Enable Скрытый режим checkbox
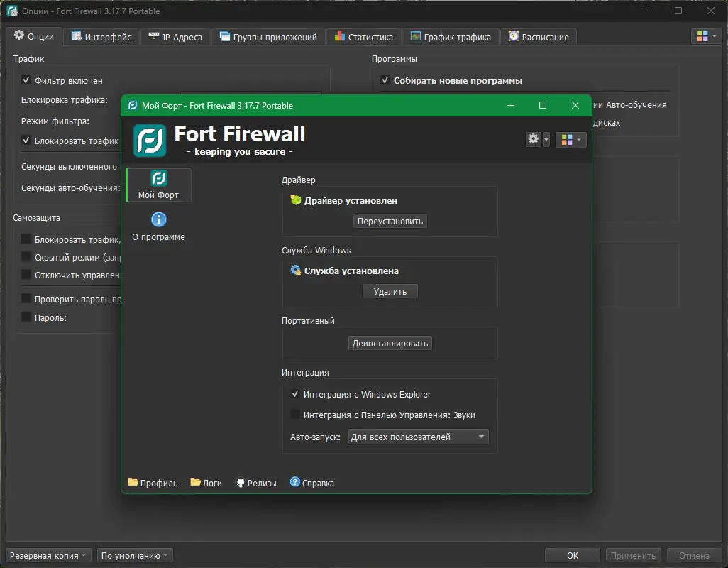The height and width of the screenshot is (568, 728). click(26, 257)
